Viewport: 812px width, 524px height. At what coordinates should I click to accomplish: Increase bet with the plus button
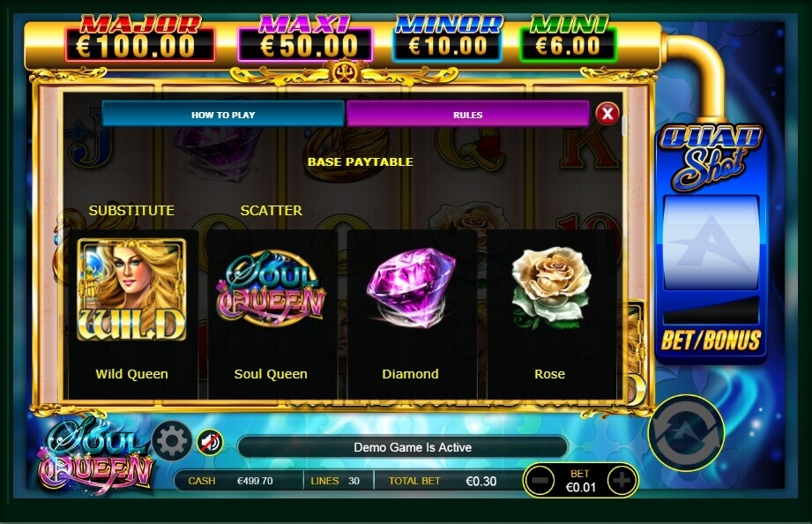point(622,481)
